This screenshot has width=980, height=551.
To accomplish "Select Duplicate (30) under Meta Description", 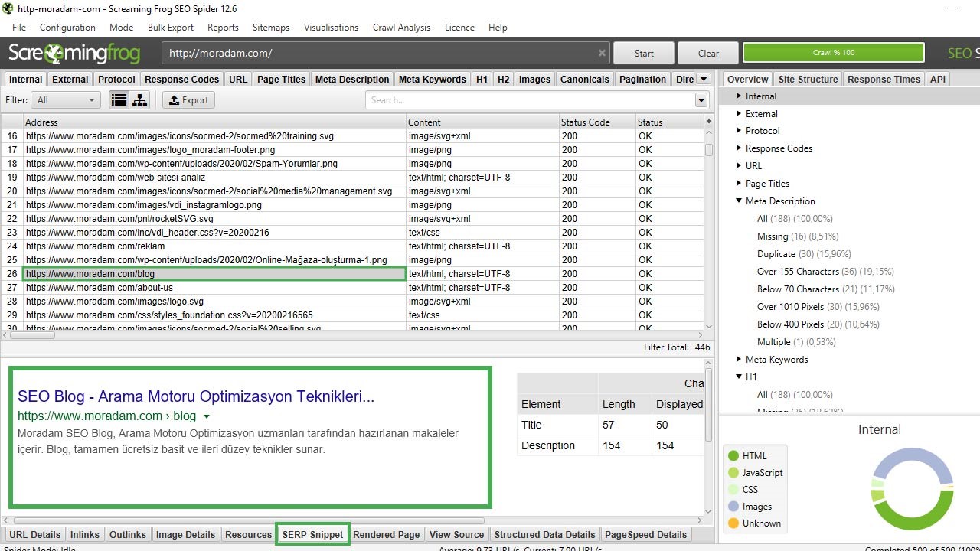I will [804, 254].
